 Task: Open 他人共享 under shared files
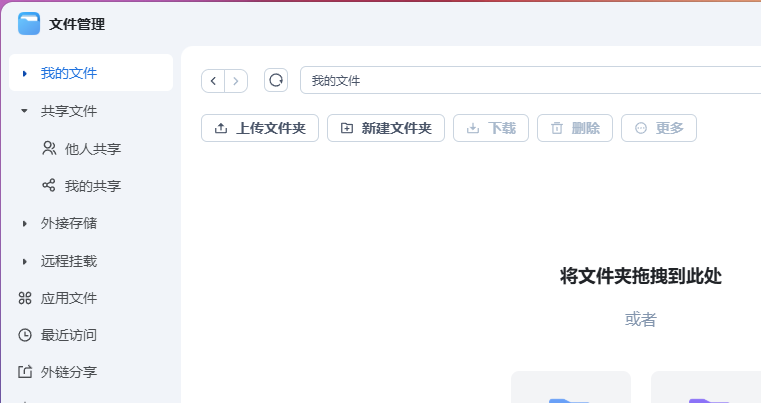[x=91, y=149]
